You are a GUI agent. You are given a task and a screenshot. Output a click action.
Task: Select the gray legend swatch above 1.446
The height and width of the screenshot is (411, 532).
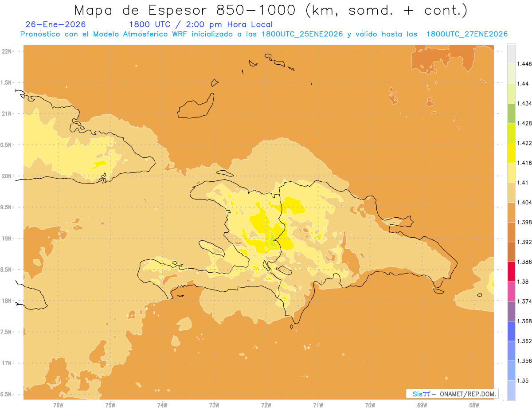coord(511,54)
